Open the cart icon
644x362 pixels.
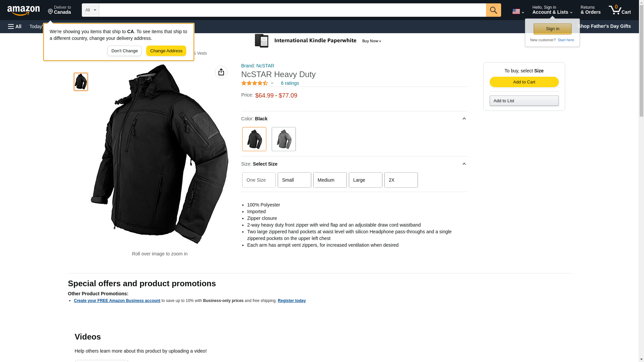point(620,10)
